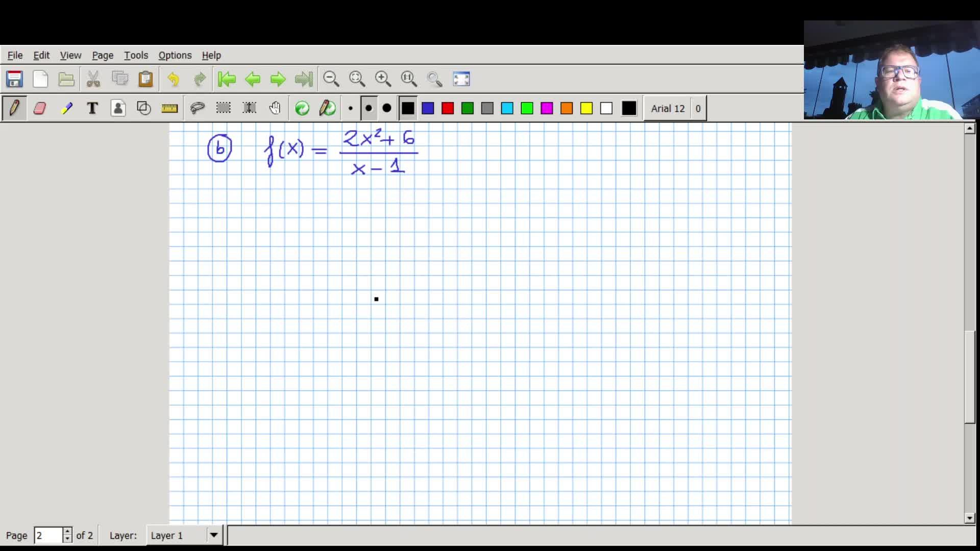
Task: Open the Tools menu
Action: (x=136, y=55)
